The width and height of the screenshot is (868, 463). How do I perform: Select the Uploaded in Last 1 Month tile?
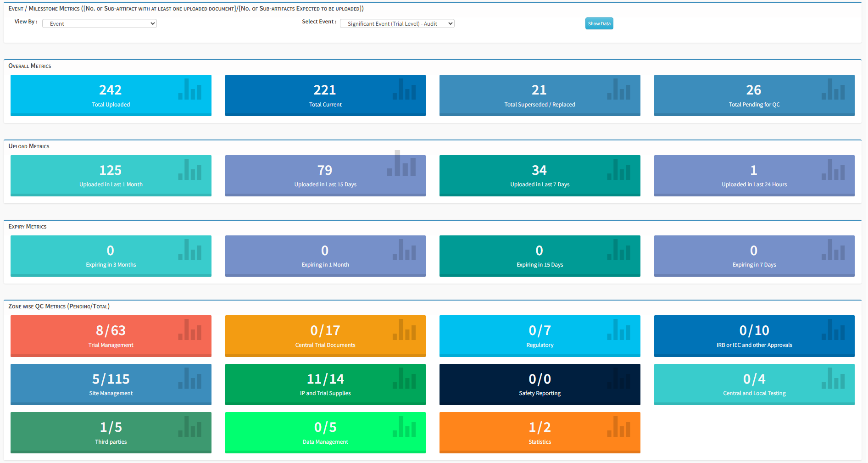pos(111,176)
